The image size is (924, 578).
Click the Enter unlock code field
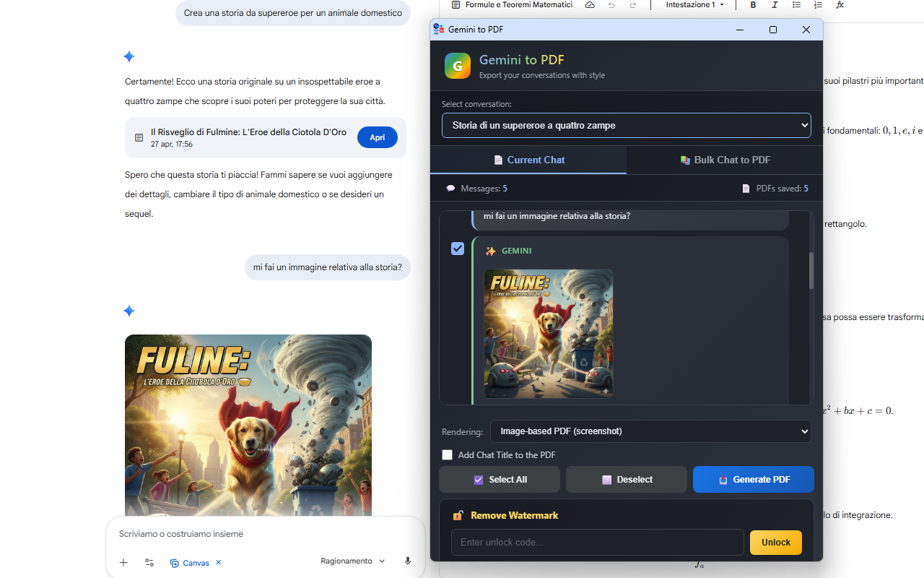[x=598, y=542]
